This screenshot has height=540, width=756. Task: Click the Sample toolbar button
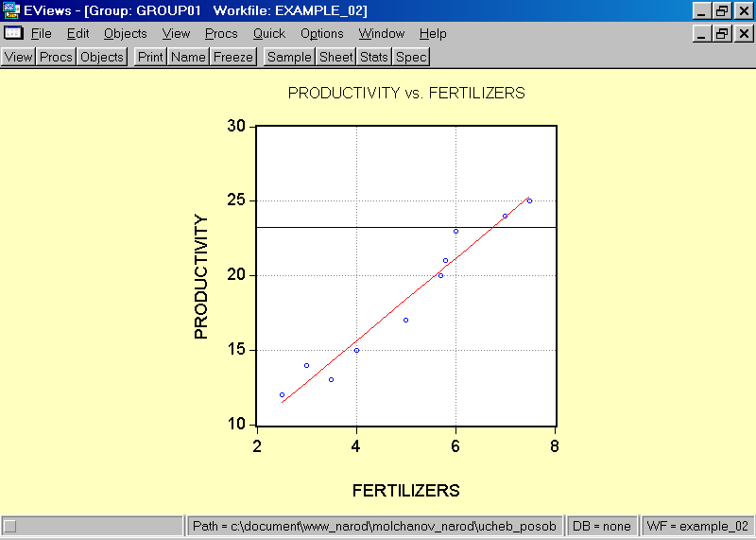(289, 57)
